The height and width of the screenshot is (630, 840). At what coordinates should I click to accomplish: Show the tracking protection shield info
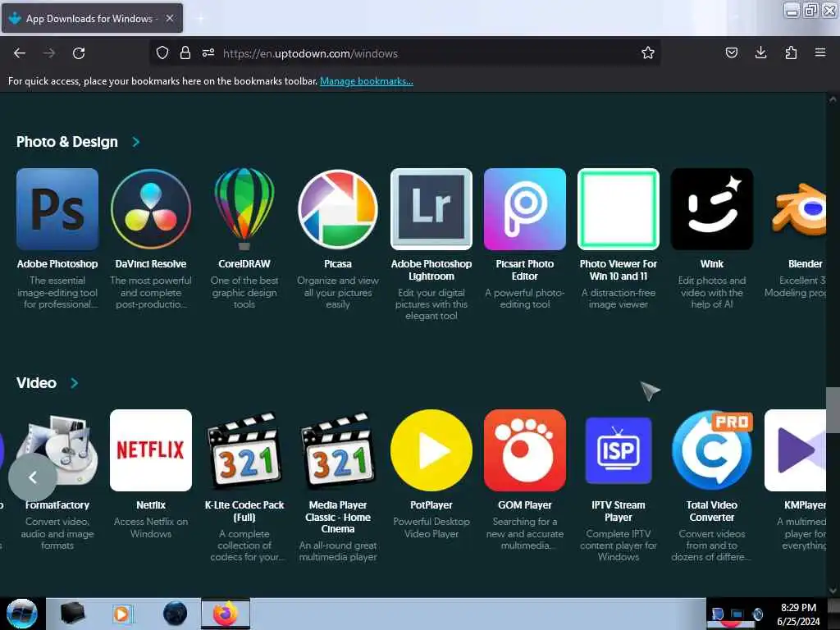162,52
